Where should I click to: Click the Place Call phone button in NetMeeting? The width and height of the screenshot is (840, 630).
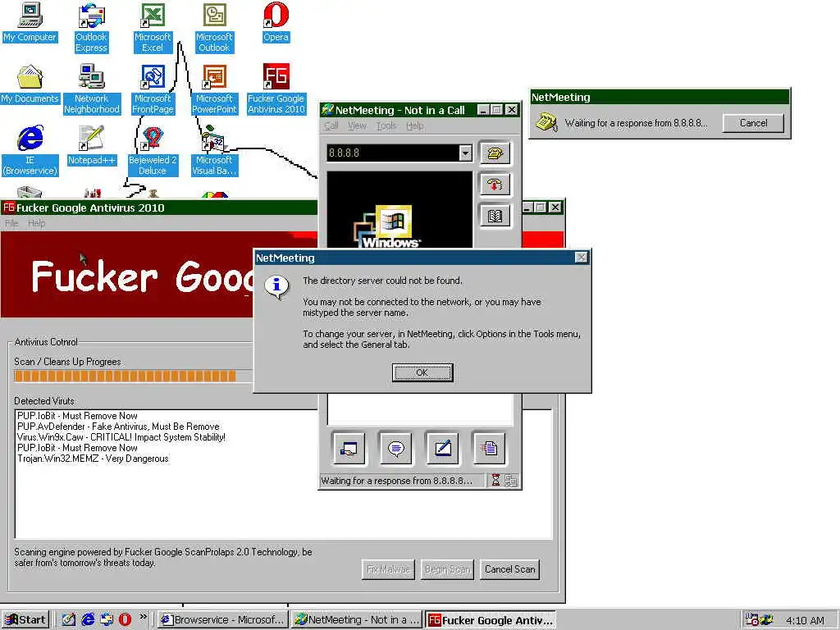495,153
